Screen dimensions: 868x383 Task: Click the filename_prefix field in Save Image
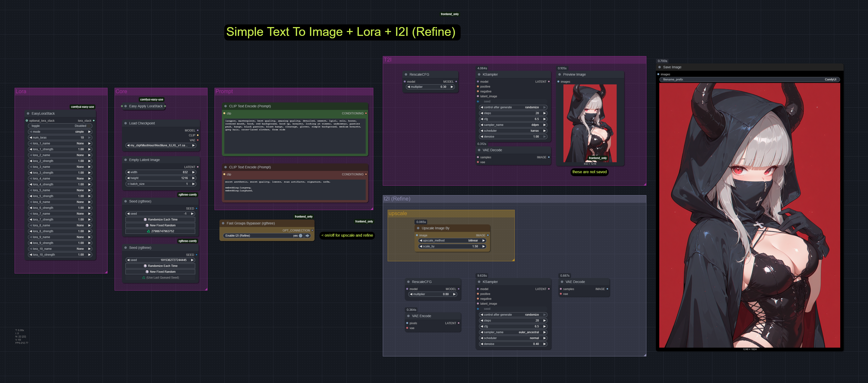pyautogui.click(x=750, y=80)
